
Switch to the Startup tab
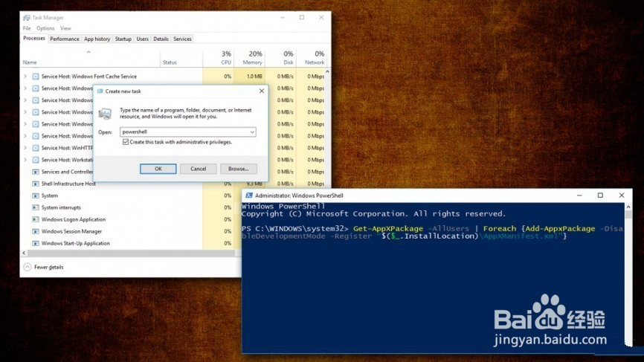(123, 39)
